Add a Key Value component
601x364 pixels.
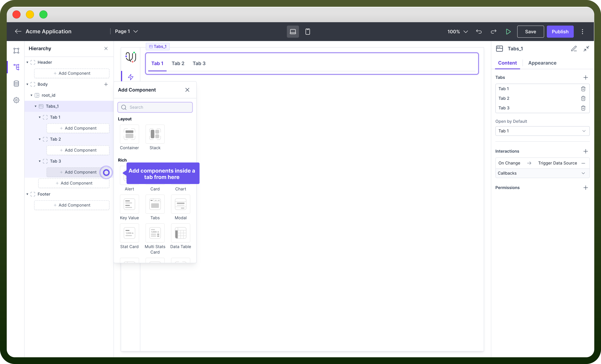(129, 207)
